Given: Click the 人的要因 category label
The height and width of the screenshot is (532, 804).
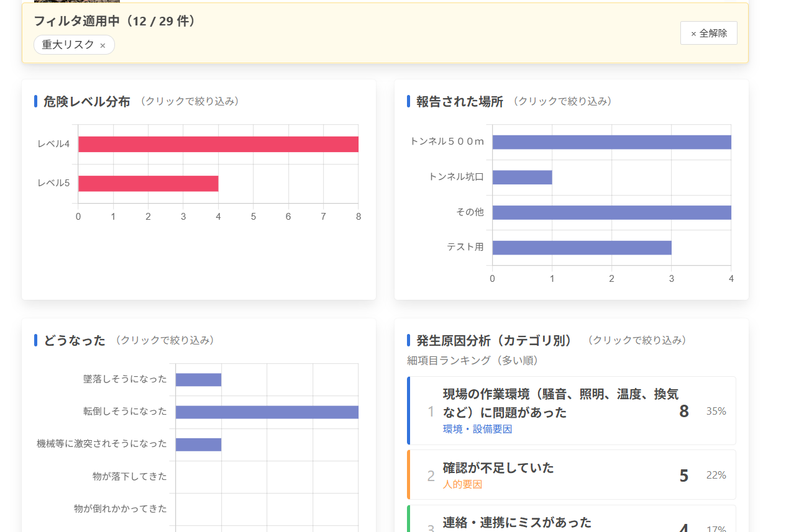Looking at the screenshot, I should click(x=462, y=484).
